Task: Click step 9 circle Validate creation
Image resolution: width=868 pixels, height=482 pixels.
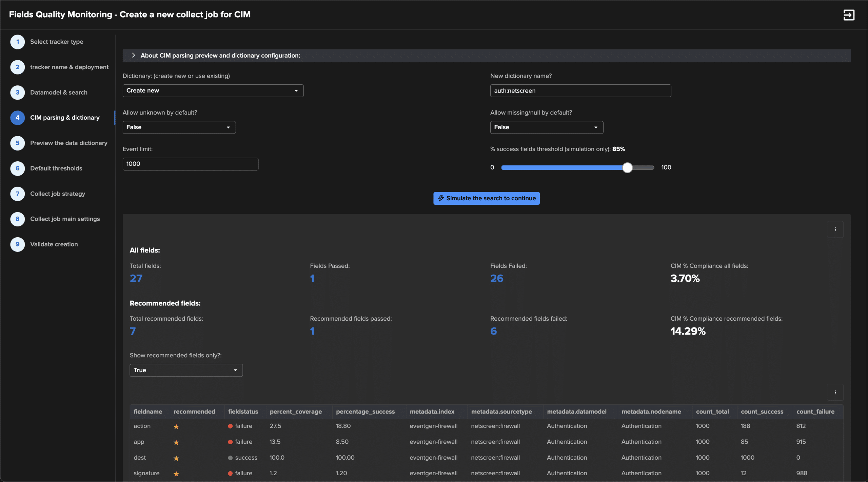Action: [x=18, y=244]
